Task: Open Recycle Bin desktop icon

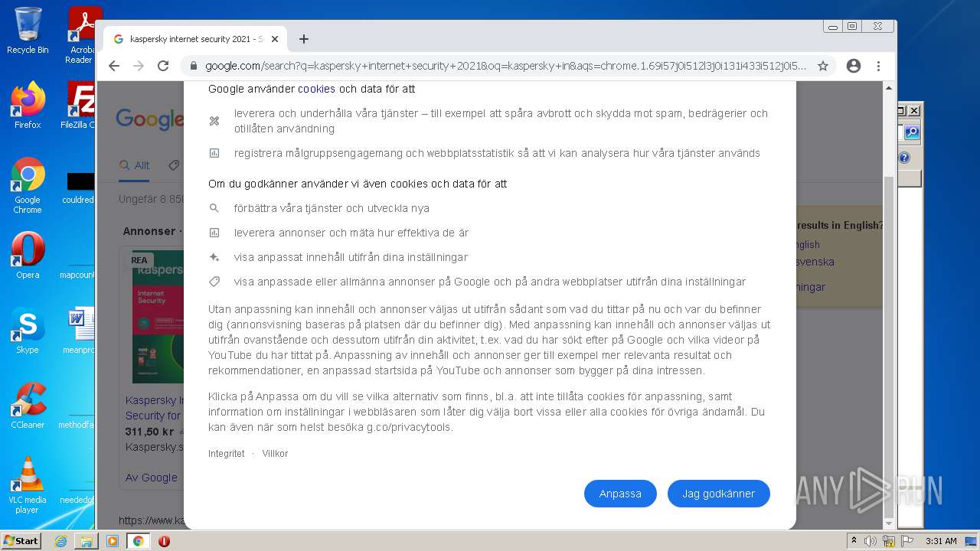Action: (28, 31)
